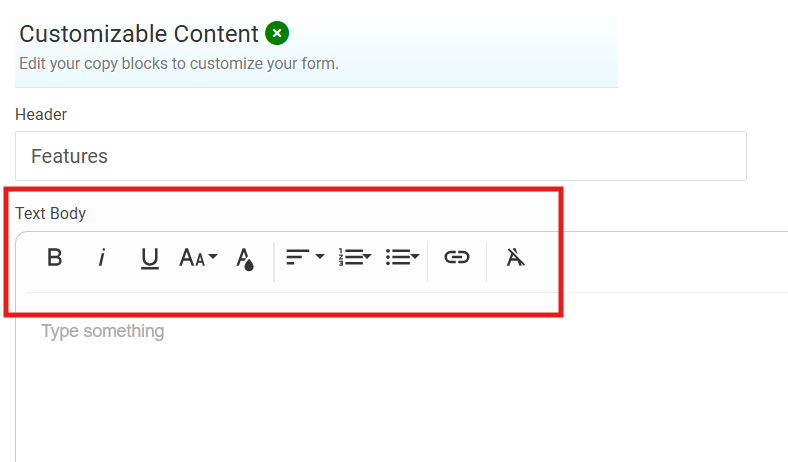Click the green X beside Customizable Content
788x462 pixels.
[x=277, y=34]
